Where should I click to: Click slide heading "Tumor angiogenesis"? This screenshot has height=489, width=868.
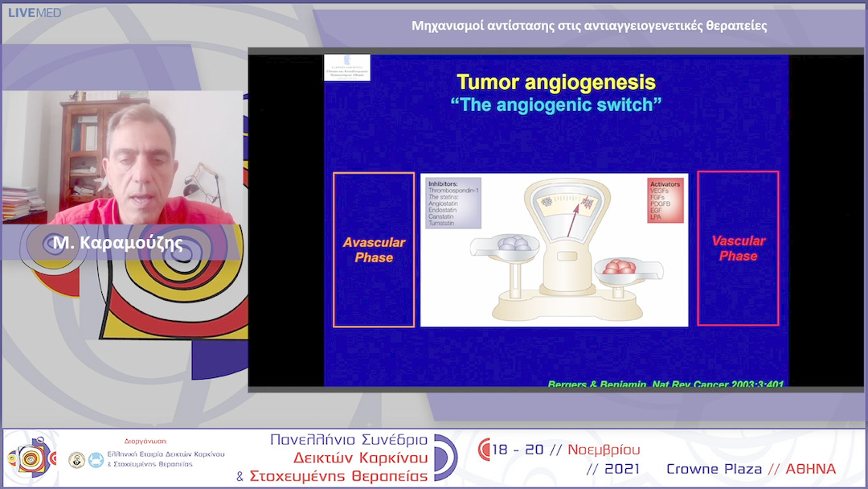click(x=556, y=83)
